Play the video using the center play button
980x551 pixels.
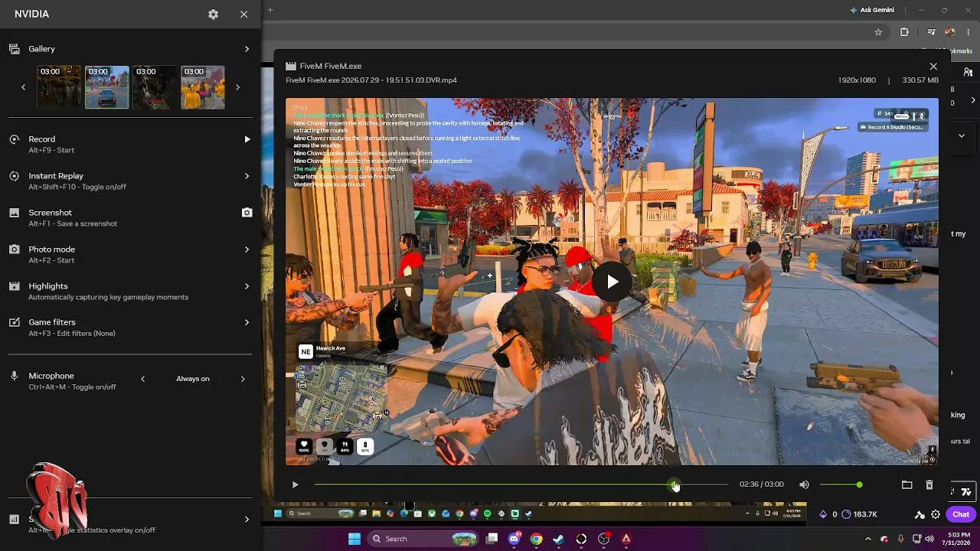coord(612,282)
